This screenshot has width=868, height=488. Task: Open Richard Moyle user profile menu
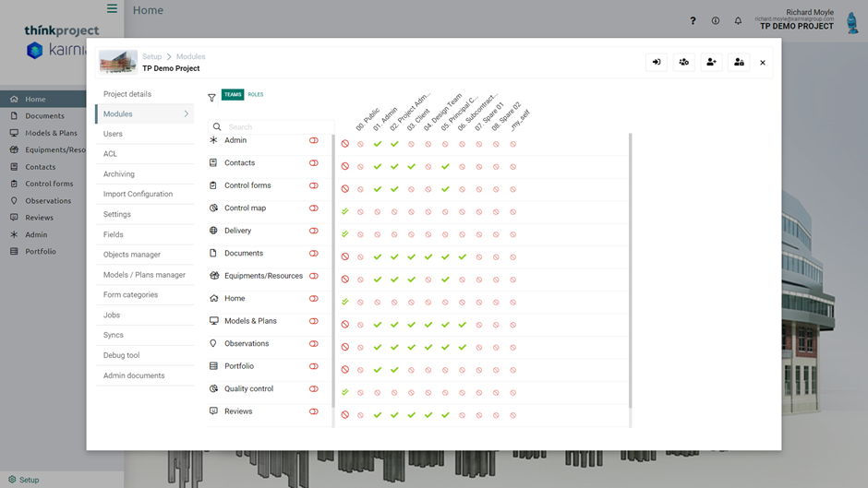click(x=794, y=20)
